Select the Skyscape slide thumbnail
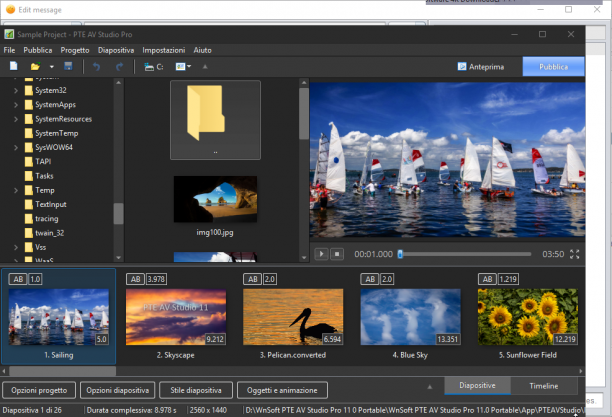 coord(176,317)
